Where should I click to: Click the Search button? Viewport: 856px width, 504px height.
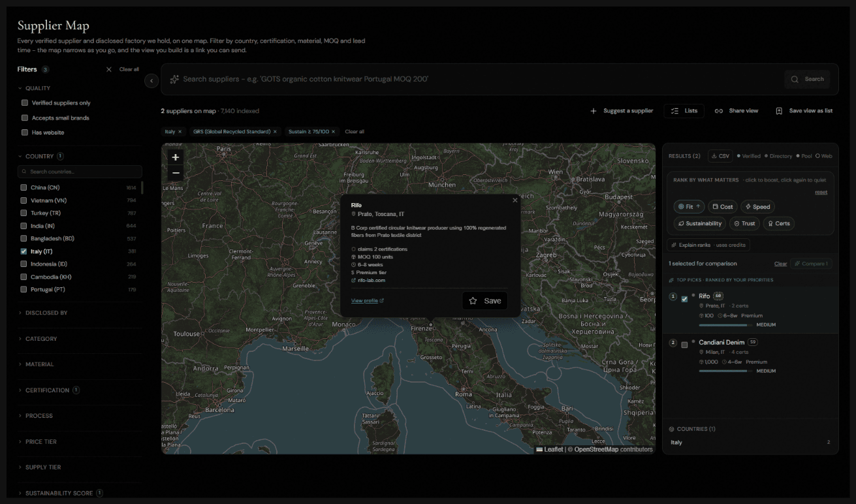(807, 79)
